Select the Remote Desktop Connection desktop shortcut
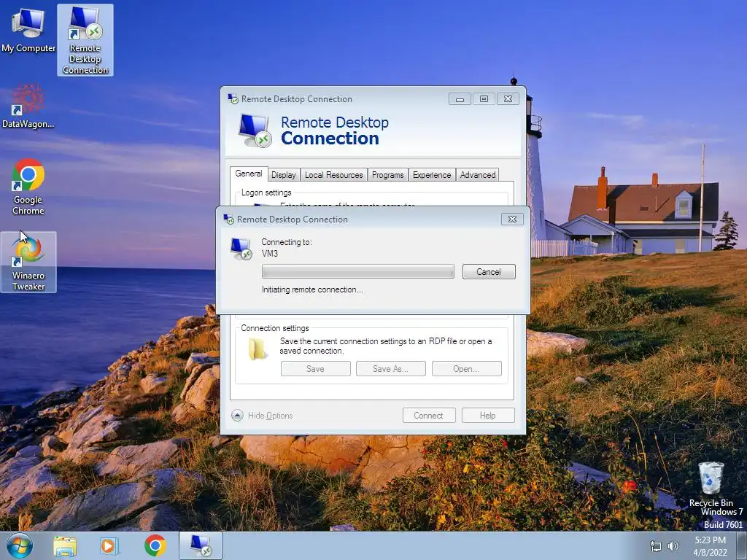 click(85, 40)
